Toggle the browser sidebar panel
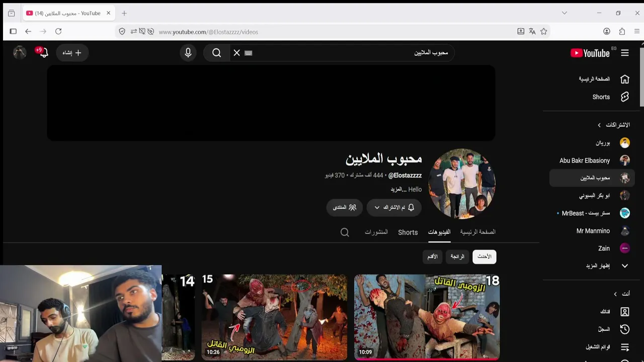 point(13,31)
